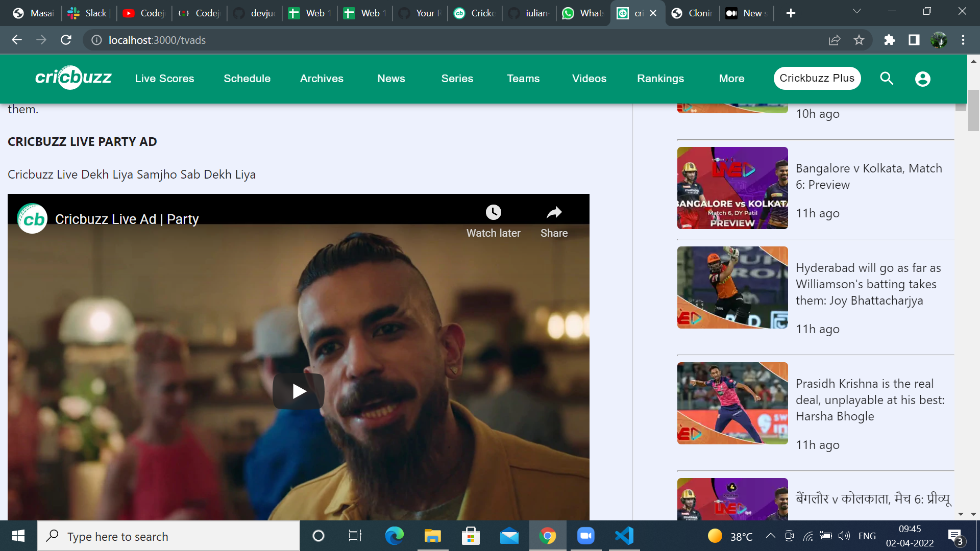Click the search magnifier icon in navbar
The image size is (980, 551).
[x=887, y=79]
